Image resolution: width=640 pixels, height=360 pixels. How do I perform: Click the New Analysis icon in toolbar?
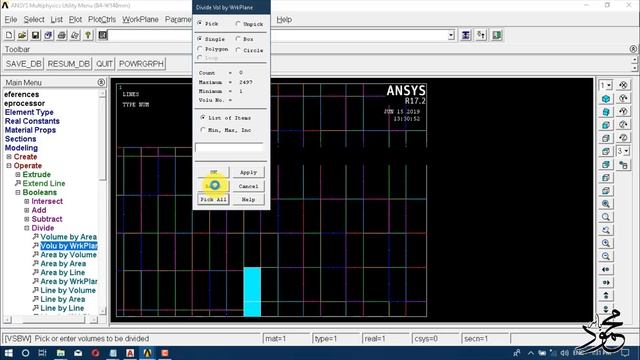coord(9,35)
